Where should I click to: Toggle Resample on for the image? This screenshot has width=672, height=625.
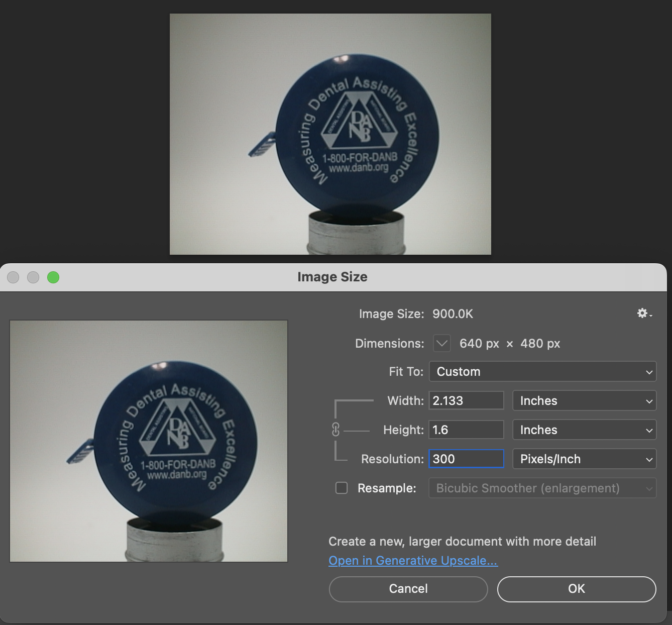tap(342, 488)
